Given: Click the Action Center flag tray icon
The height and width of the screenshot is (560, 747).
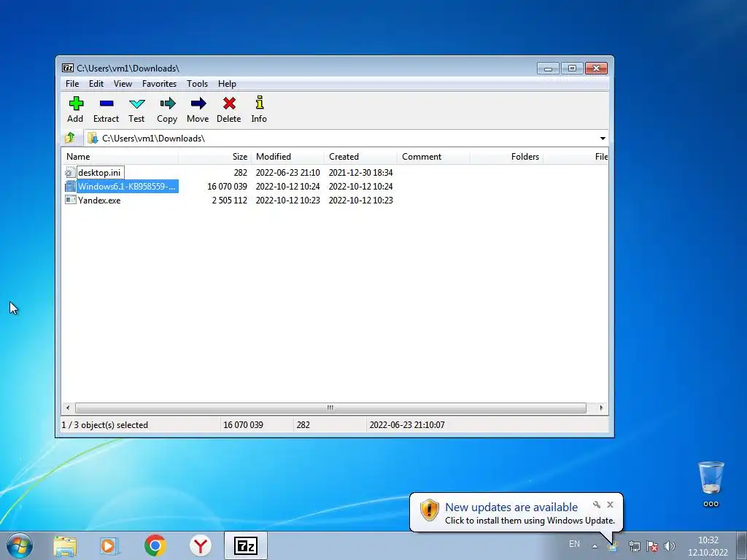Looking at the screenshot, I should point(652,546).
